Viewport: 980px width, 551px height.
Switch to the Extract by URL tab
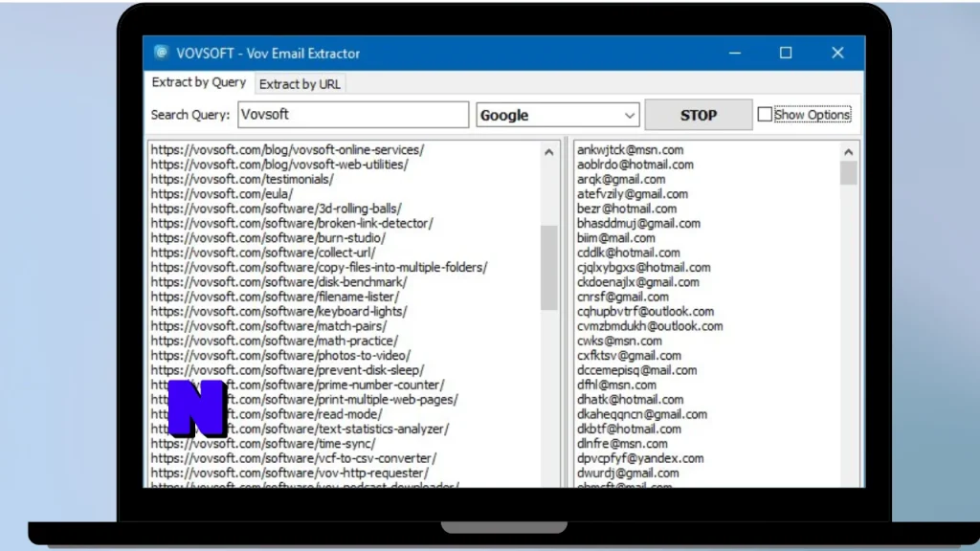pos(300,84)
